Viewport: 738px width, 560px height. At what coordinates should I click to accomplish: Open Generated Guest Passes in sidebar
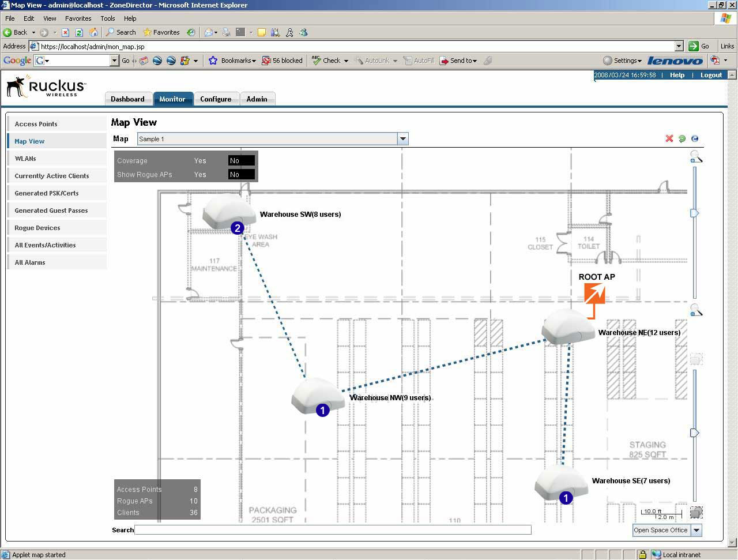(57, 211)
